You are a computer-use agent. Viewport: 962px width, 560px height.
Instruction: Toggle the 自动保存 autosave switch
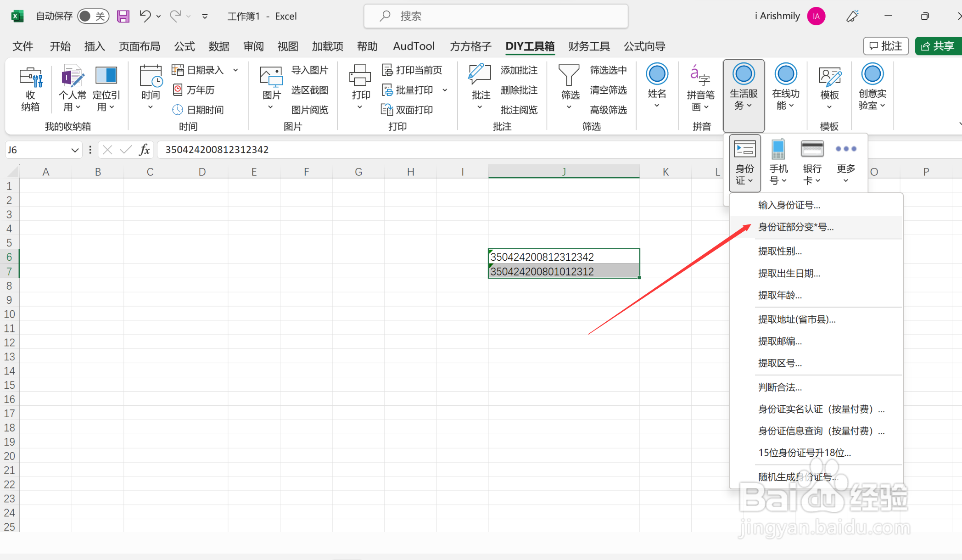pos(93,17)
